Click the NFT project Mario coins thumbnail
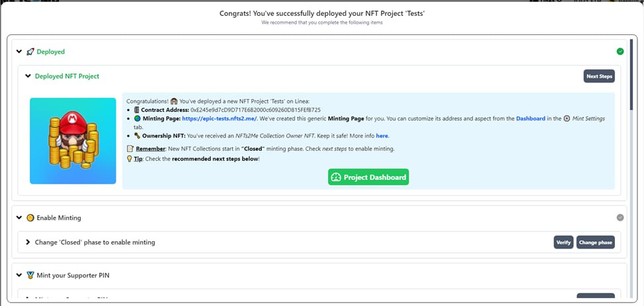Screen dimensions: 644x306 tap(73, 141)
